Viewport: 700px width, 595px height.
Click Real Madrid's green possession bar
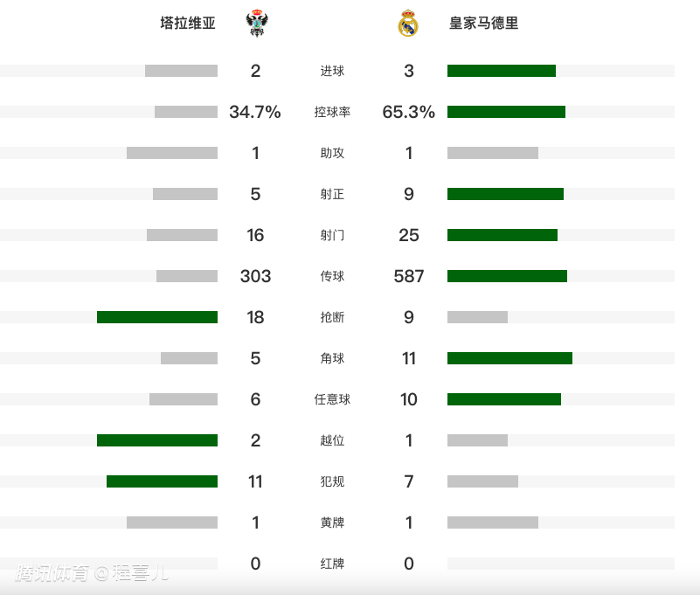(x=506, y=112)
